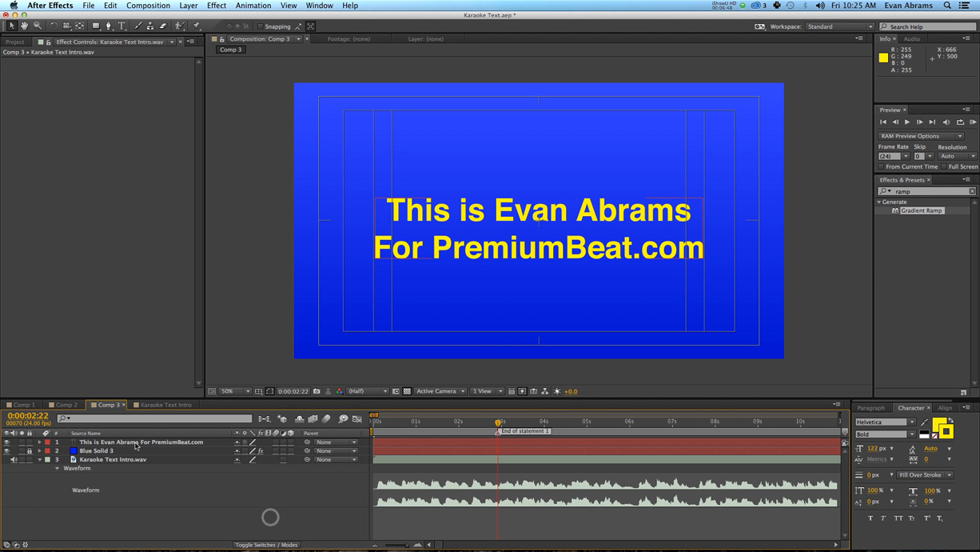Select the Rectangle shape tool
Screen dimensions: 980x552
click(x=96, y=26)
